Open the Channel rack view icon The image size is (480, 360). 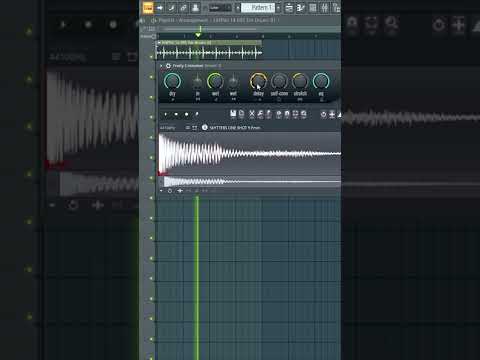(313, 8)
